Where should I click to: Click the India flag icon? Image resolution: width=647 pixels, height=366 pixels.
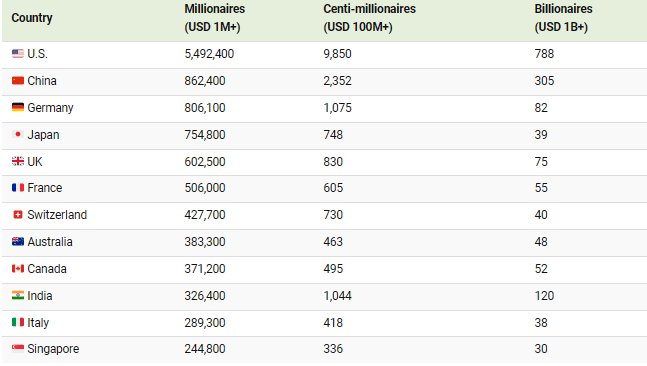18,295
